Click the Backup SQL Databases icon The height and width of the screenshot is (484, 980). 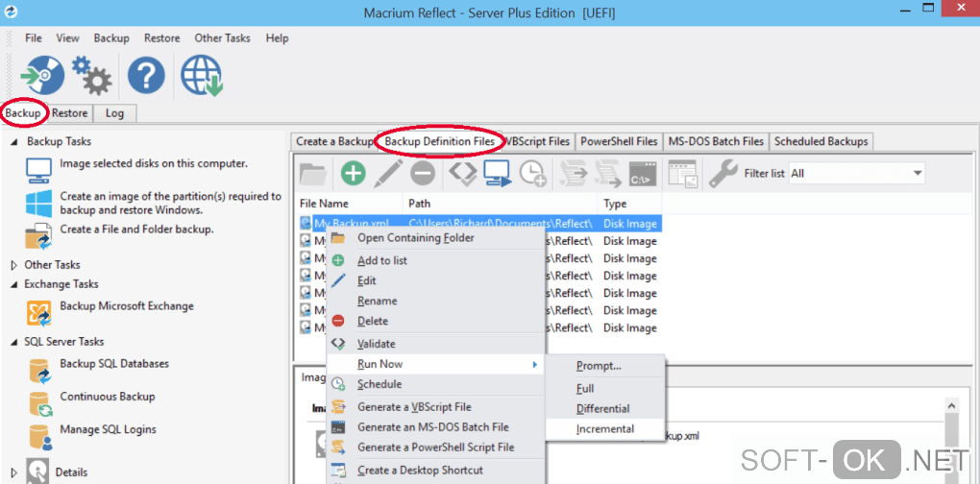[38, 371]
